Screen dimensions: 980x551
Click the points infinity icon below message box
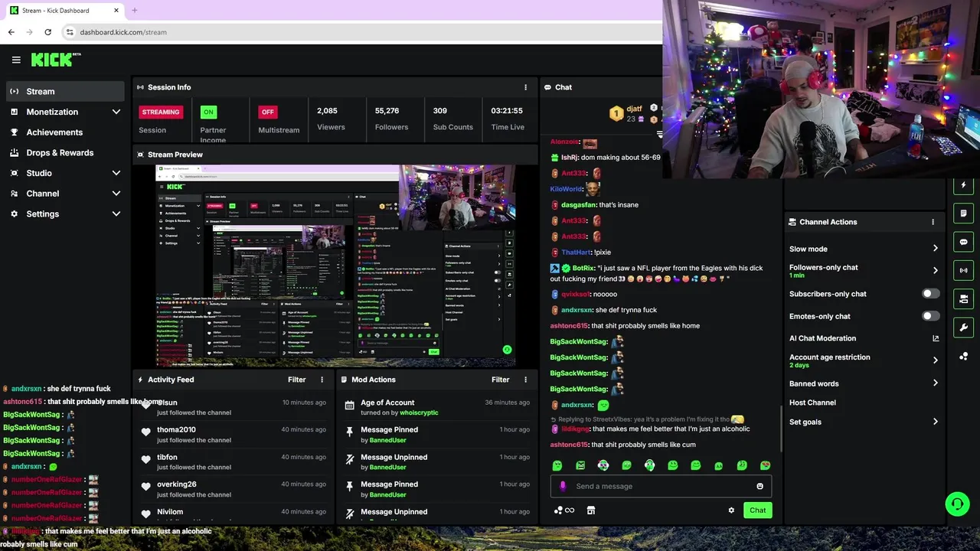coord(564,510)
